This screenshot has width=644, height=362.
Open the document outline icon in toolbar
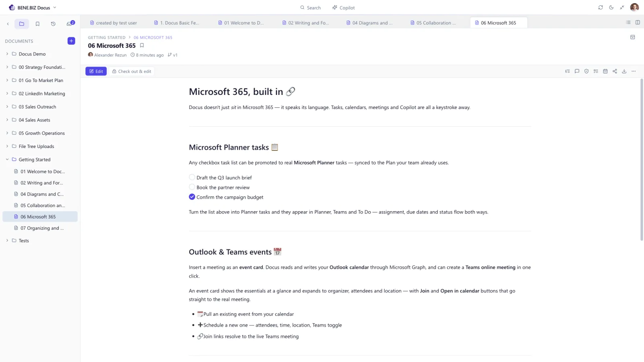pyautogui.click(x=568, y=71)
